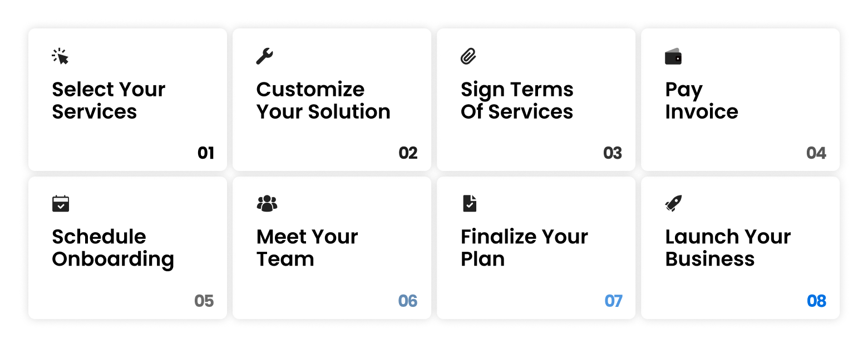The height and width of the screenshot is (347, 868).
Task: Click the document check icon for Finalize Your Plan
Action: tap(470, 203)
